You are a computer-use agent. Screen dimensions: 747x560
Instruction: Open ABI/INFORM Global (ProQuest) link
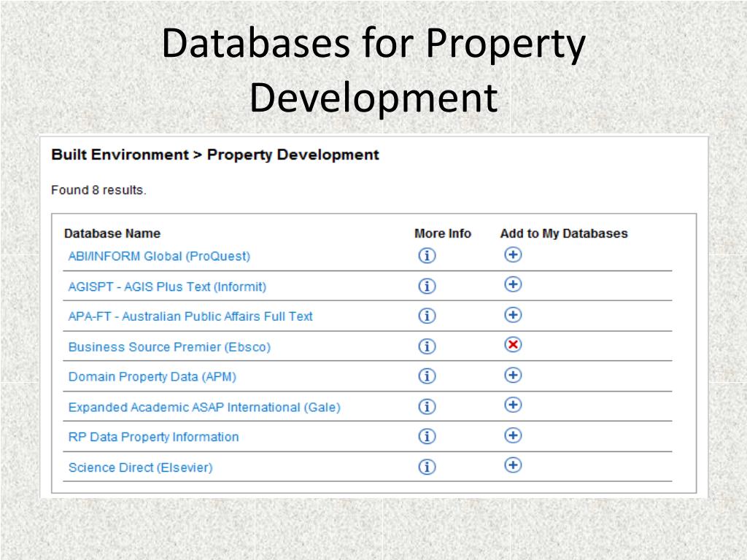point(159,256)
